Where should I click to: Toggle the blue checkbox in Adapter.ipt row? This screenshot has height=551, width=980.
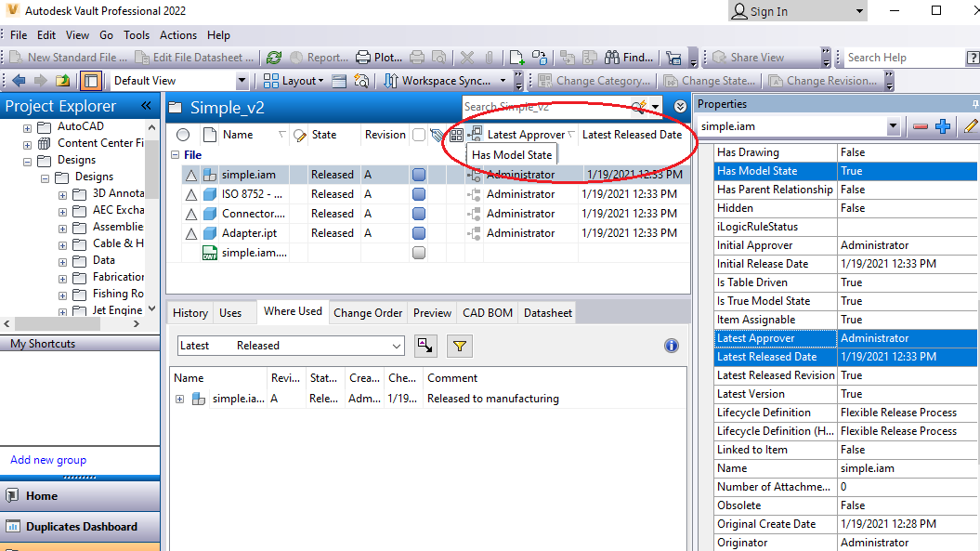[x=419, y=232]
